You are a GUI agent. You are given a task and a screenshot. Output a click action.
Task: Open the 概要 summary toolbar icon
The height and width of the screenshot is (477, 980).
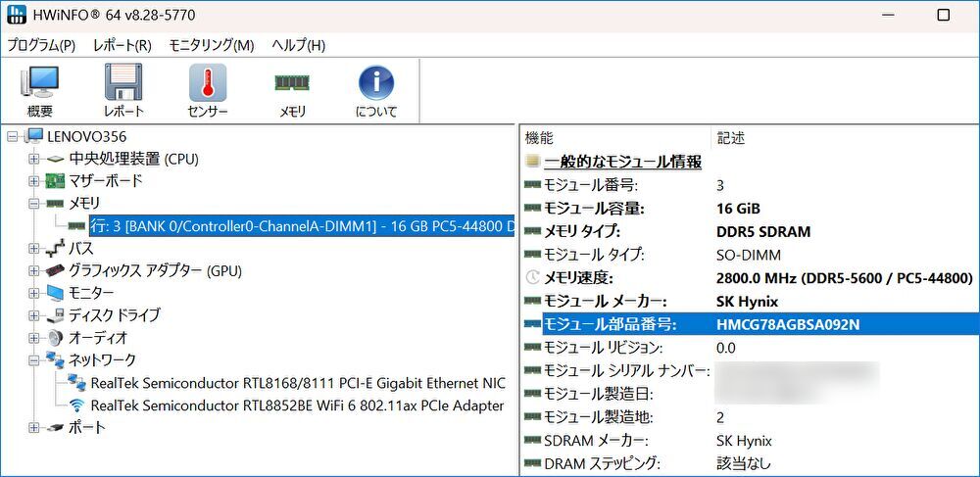click(40, 91)
